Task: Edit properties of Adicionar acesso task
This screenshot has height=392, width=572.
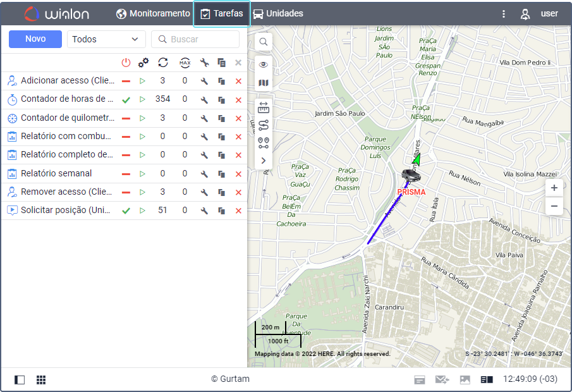Action: [x=204, y=81]
